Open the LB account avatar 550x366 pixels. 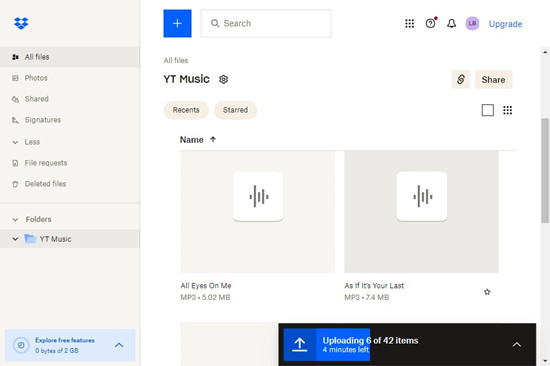(472, 24)
